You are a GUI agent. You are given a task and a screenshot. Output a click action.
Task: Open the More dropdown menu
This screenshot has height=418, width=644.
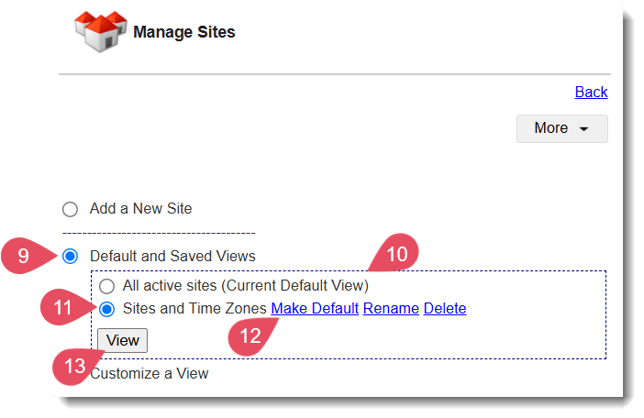[x=561, y=128]
